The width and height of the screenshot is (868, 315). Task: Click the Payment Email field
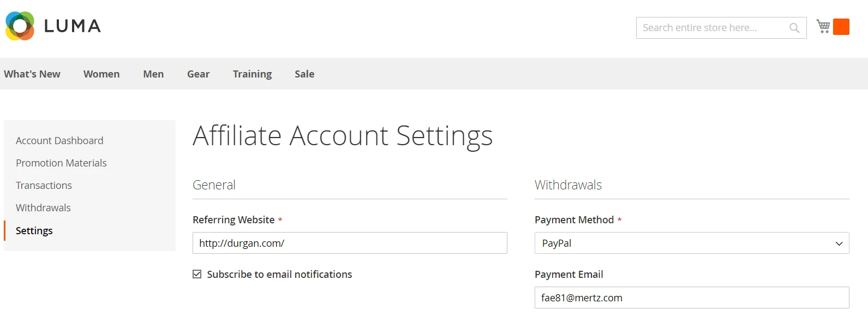[x=691, y=298]
